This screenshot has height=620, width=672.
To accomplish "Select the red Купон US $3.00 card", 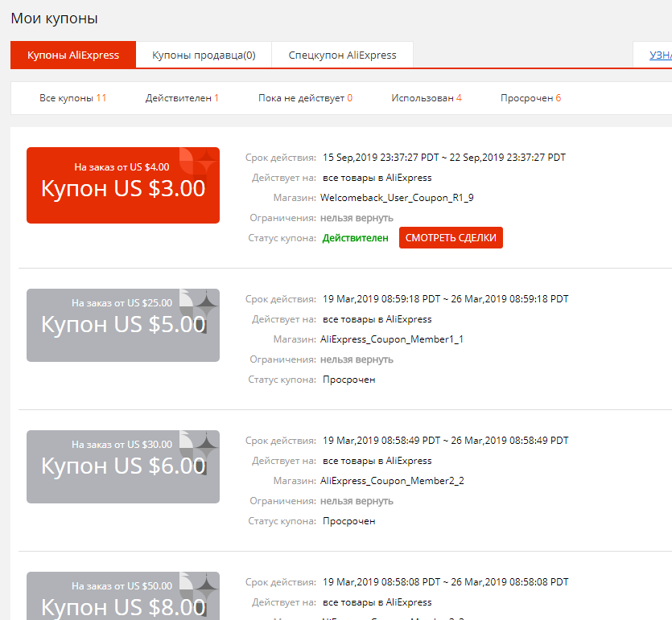I will tap(123, 186).
